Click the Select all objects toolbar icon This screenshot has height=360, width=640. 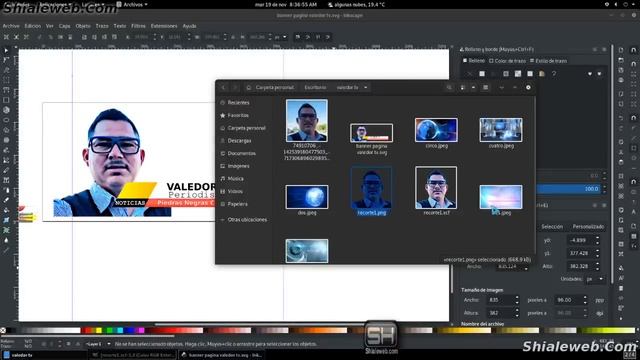(x=6, y=37)
